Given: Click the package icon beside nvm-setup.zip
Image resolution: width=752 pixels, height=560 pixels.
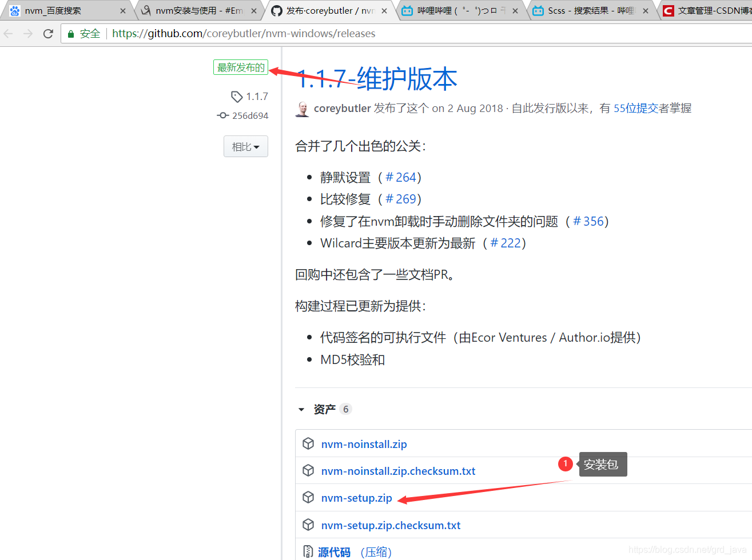Looking at the screenshot, I should click(x=308, y=497).
